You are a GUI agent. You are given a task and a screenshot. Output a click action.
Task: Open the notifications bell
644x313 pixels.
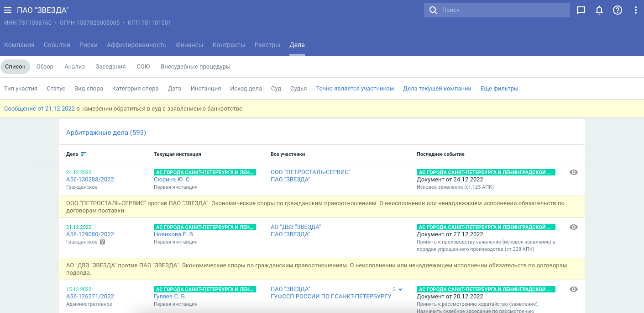point(599,10)
